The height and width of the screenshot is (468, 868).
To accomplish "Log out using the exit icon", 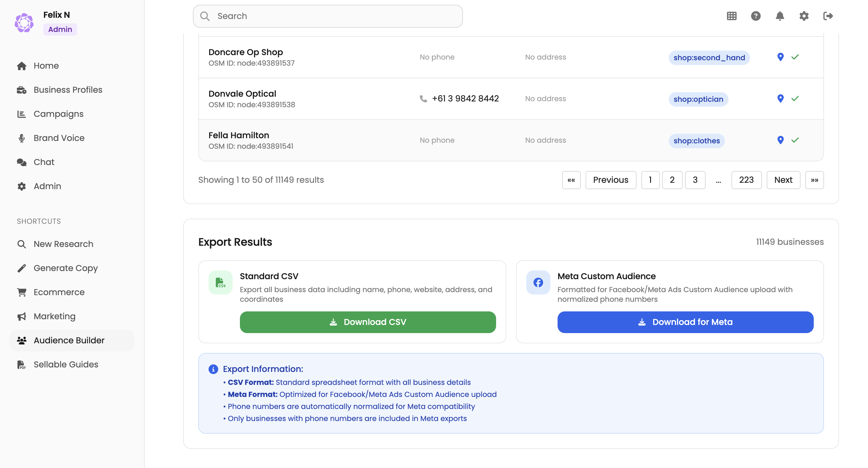I will coord(828,16).
